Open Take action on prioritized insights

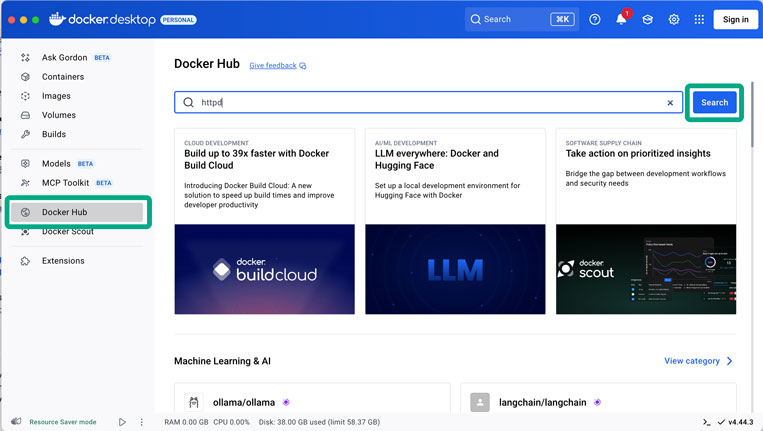tap(638, 153)
